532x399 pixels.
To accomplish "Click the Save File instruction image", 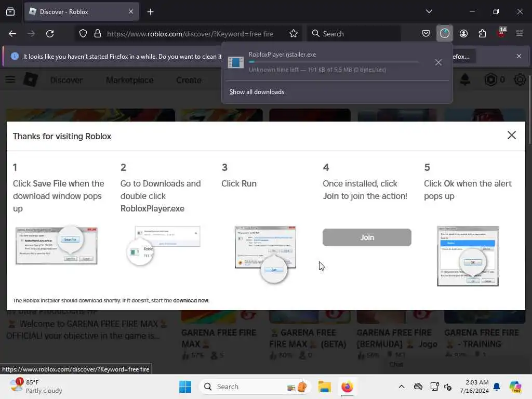I will [57, 245].
